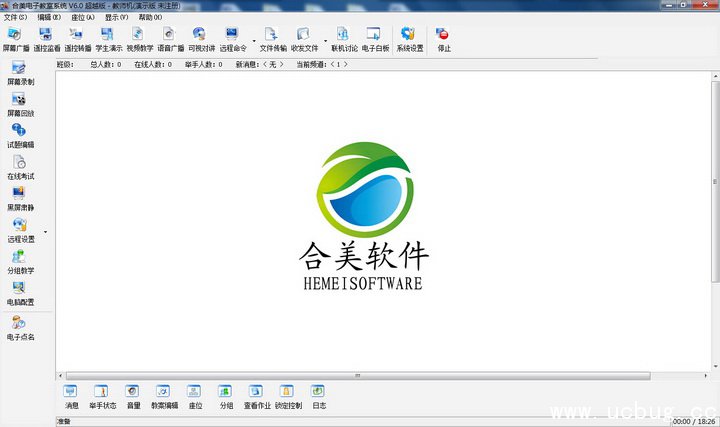Click the vertical scrollbar thumb

715,181
